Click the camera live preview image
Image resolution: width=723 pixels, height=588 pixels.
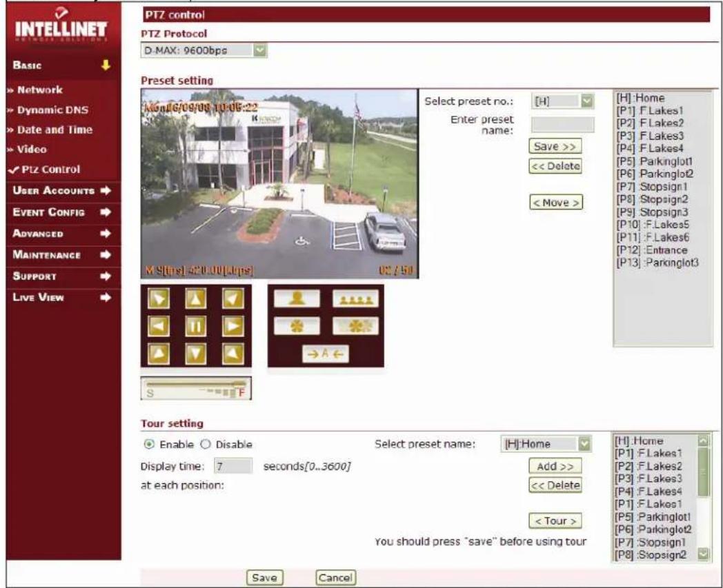tap(280, 184)
